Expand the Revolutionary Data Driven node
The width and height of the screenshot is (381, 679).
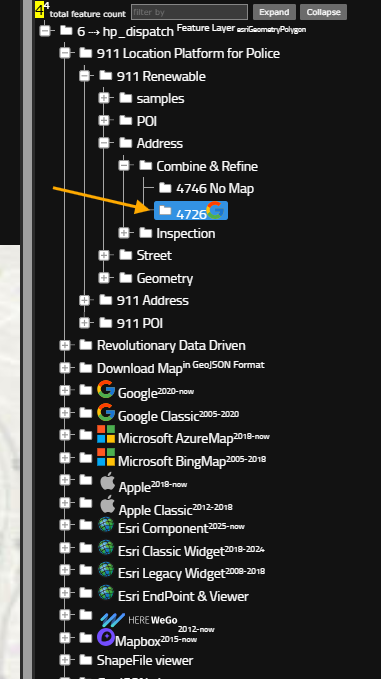(x=65, y=345)
